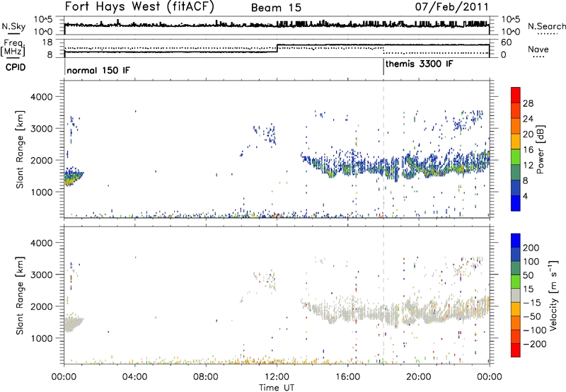This screenshot has width=566, height=392.
Task: Click the green 12 dB Power colorbar segment
Action: coord(516,157)
